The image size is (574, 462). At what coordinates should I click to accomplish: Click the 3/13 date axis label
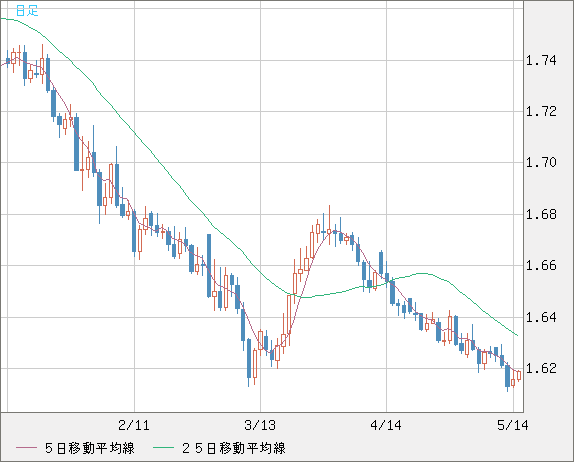click(260, 425)
